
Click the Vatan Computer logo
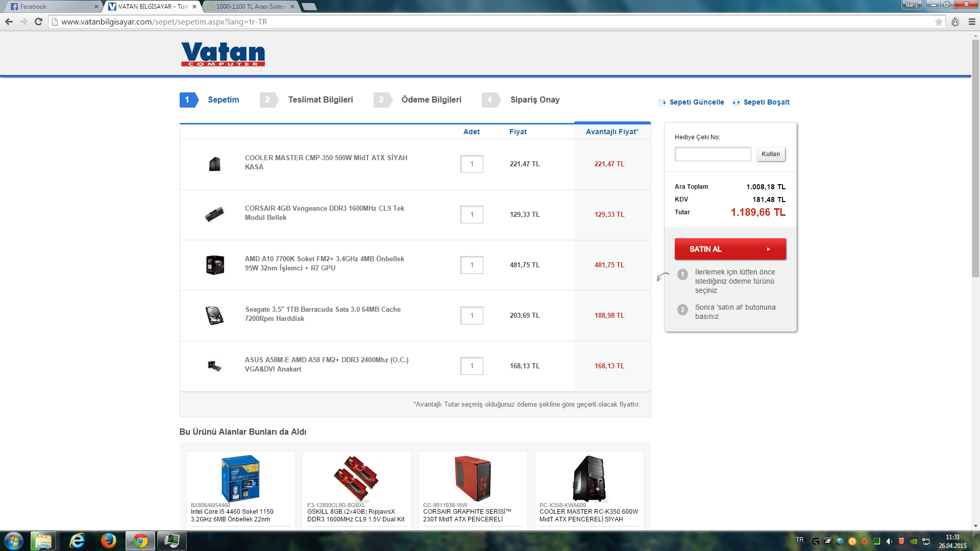pos(223,54)
